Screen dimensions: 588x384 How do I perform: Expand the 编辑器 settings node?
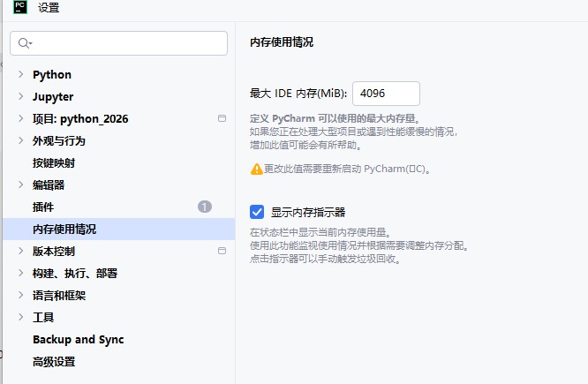(20, 184)
